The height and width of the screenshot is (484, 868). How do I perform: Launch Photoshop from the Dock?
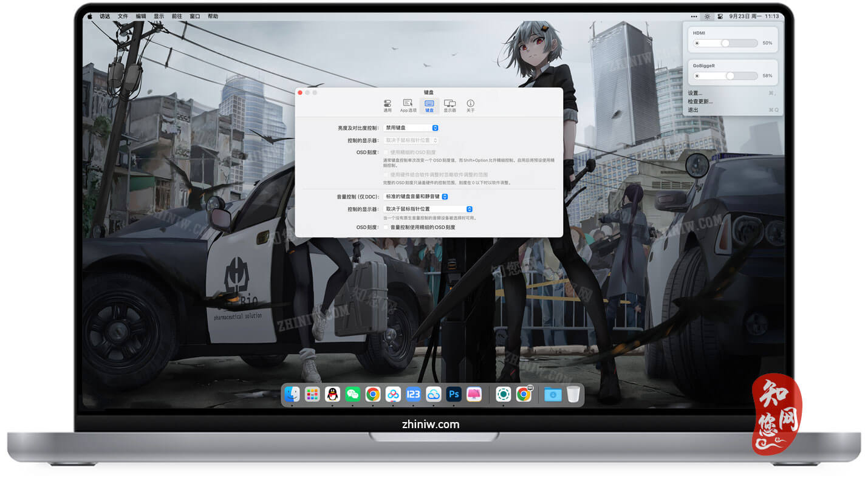tap(454, 395)
